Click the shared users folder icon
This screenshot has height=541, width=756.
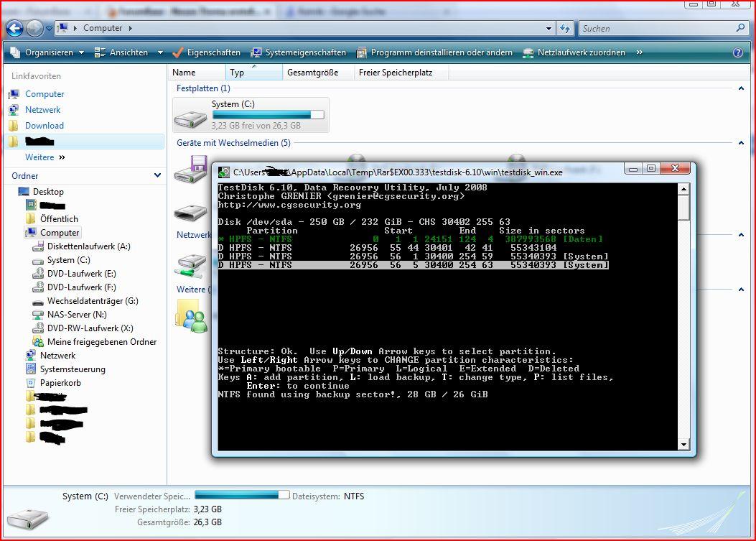click(192, 316)
